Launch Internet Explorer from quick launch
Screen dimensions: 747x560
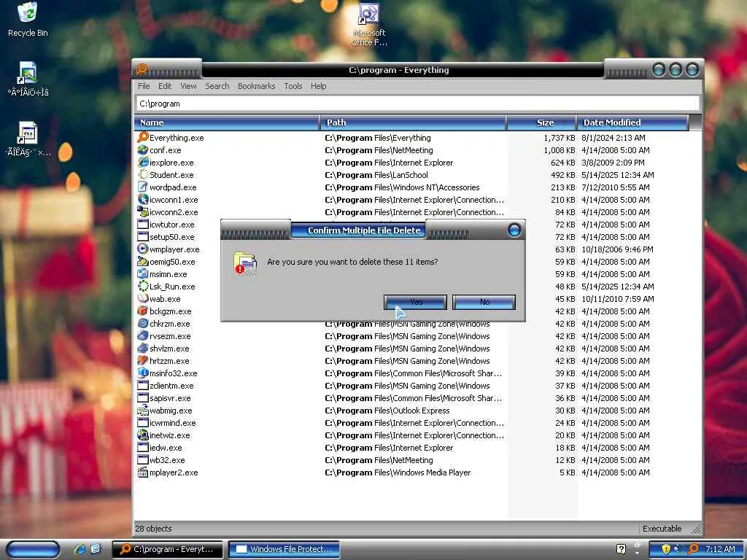click(x=80, y=549)
